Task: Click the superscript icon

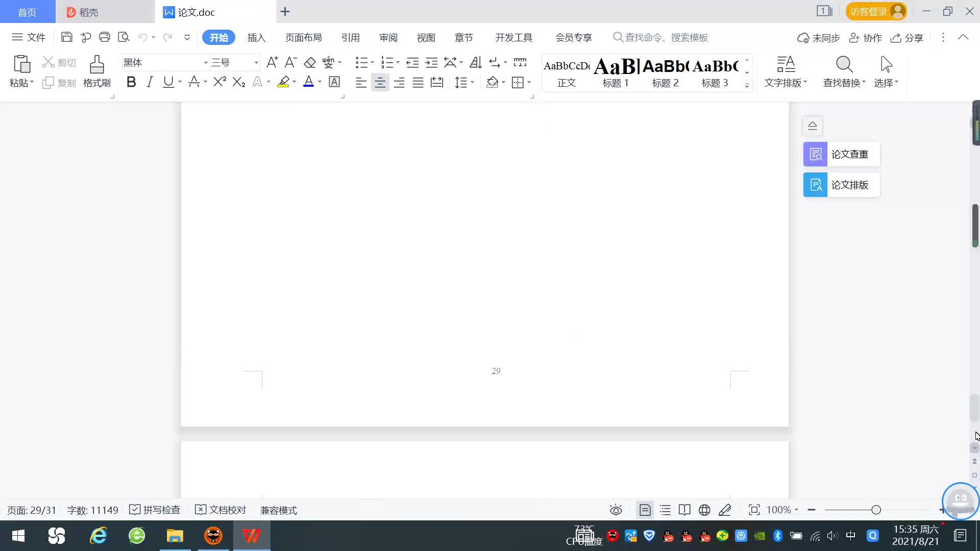Action: pyautogui.click(x=220, y=82)
